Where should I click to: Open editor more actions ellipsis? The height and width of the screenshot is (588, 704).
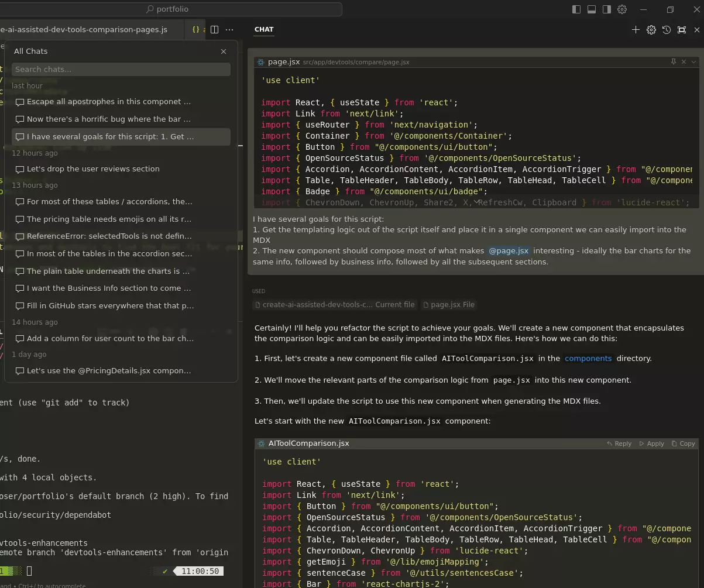(229, 29)
